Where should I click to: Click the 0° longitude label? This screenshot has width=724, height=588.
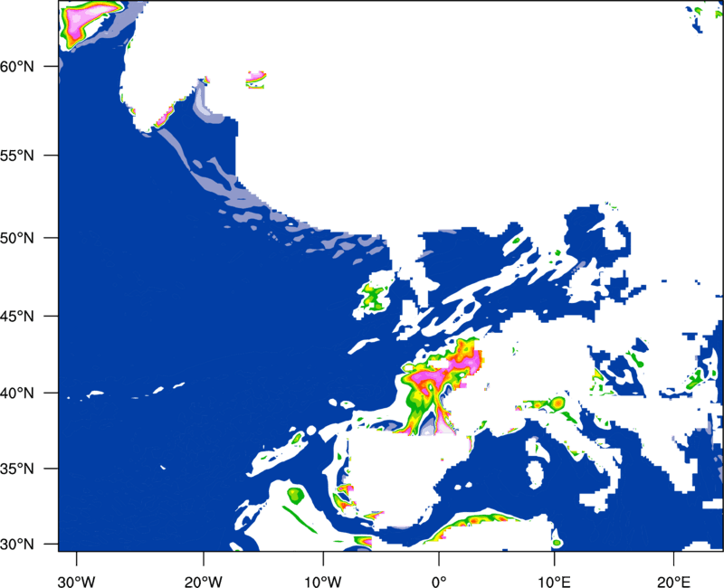(439, 582)
